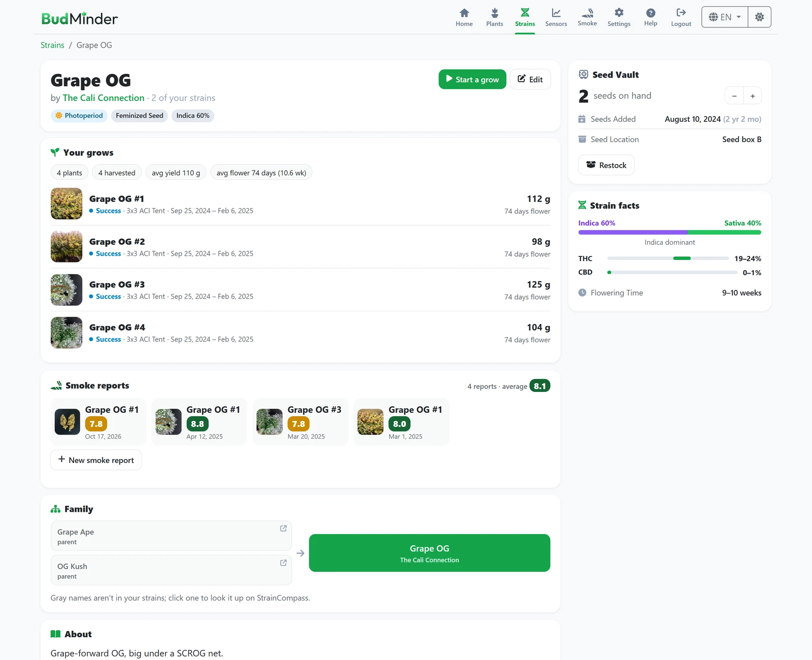Click the BudMinder logo
Image resolution: width=812 pixels, height=660 pixels.
[79, 19]
